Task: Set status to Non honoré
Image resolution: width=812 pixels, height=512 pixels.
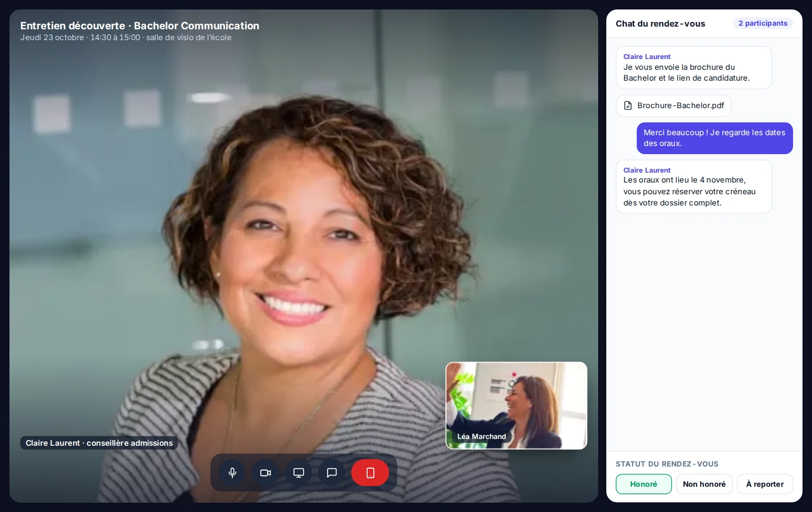Action: pos(704,484)
